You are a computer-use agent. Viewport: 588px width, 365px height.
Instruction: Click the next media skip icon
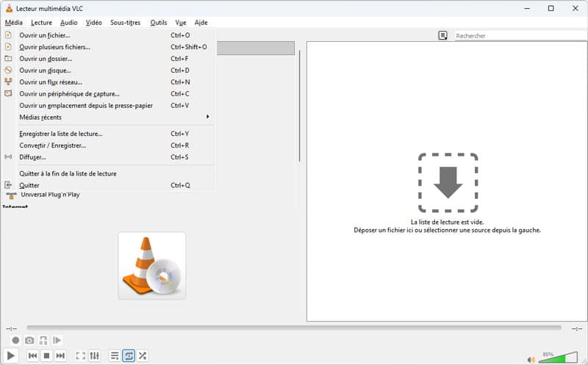(60, 356)
